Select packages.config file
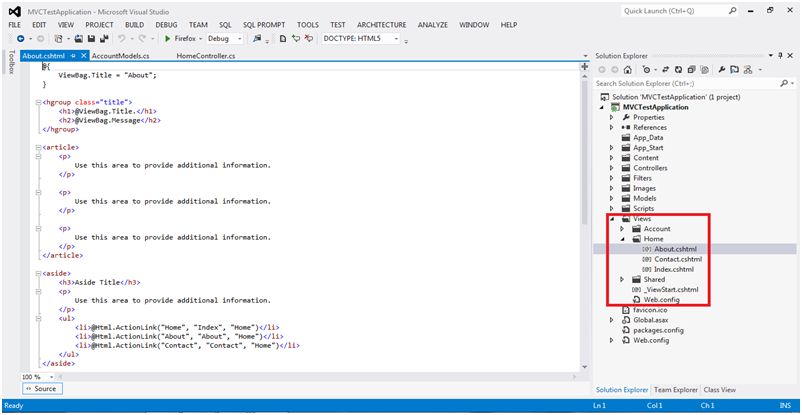 pos(658,330)
